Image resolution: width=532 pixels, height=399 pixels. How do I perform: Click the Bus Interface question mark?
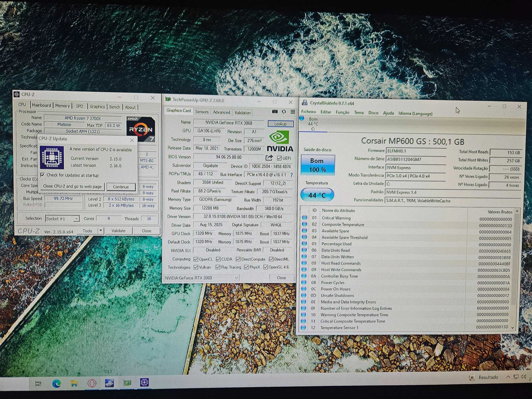[292, 175]
